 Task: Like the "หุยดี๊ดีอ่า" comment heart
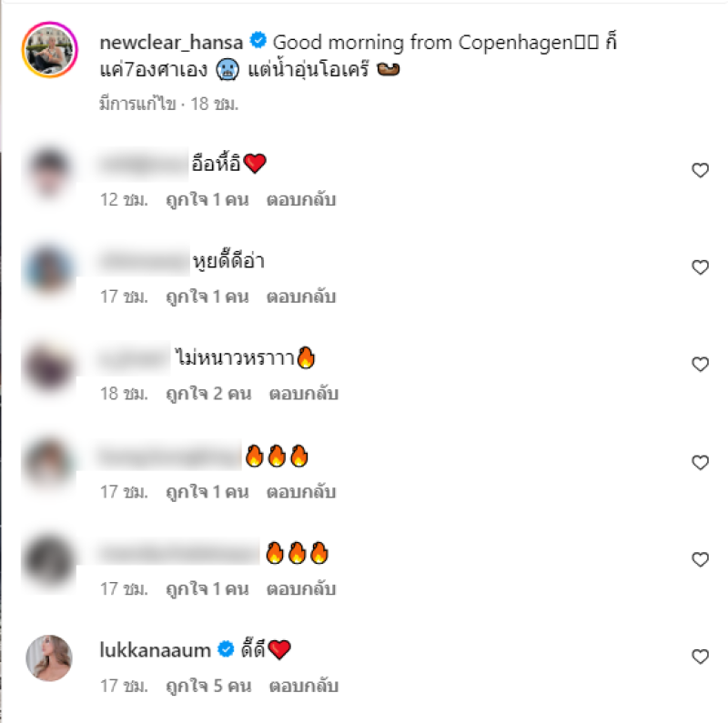[700, 267]
